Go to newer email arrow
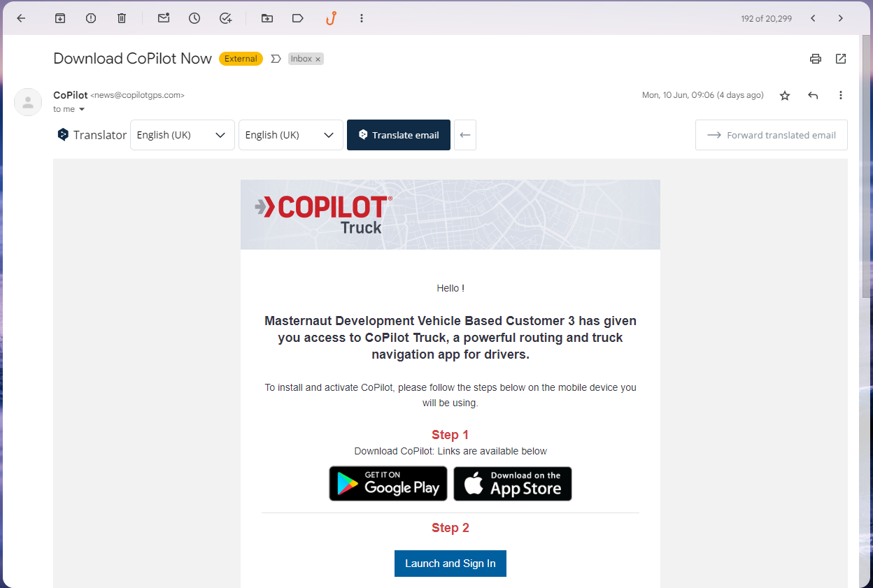 (x=813, y=18)
